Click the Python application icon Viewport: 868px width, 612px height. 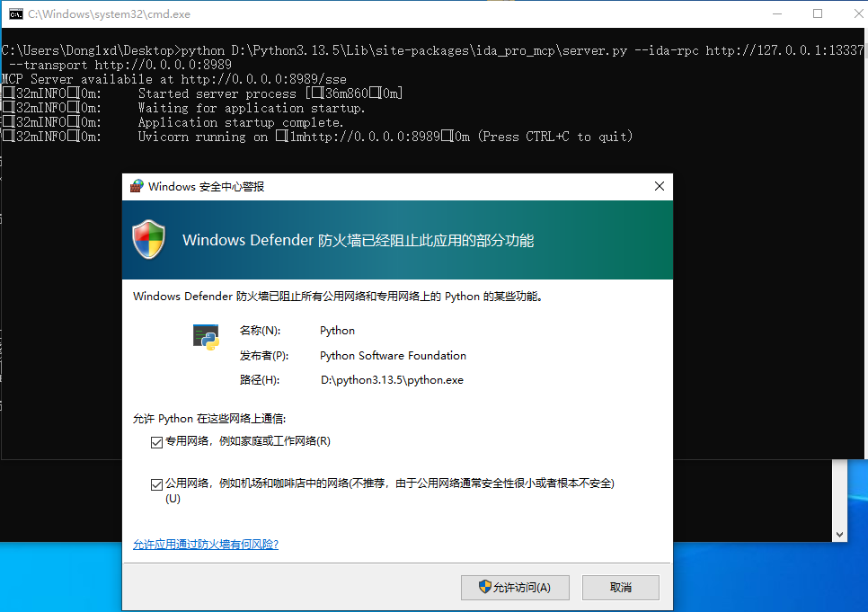(206, 337)
